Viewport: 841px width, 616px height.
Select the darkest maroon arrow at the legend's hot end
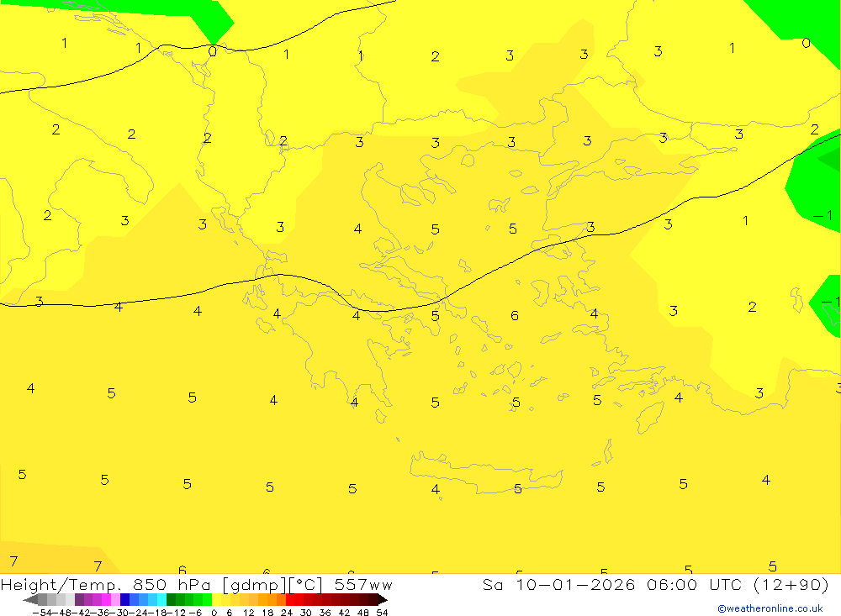click(x=382, y=600)
